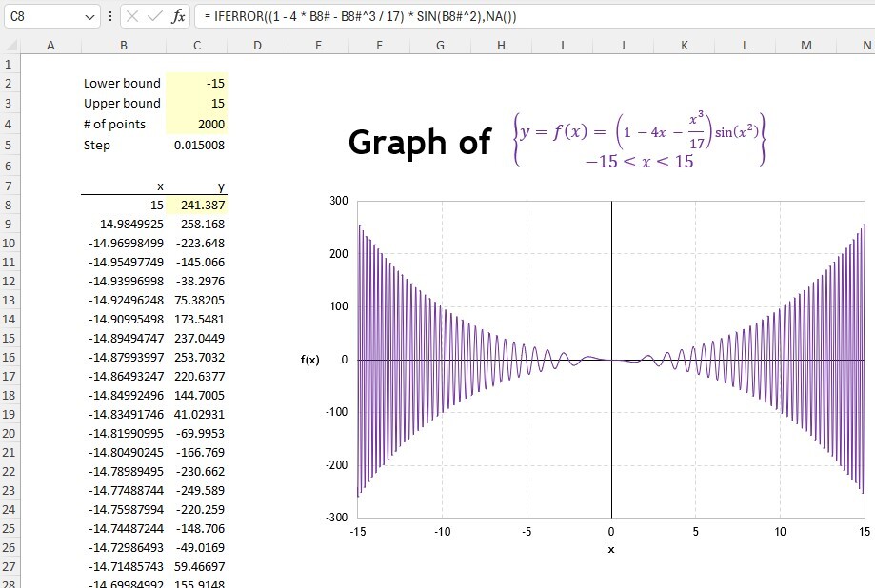Viewport: 875px width, 588px height.
Task: Click column header N
Action: [x=866, y=45]
